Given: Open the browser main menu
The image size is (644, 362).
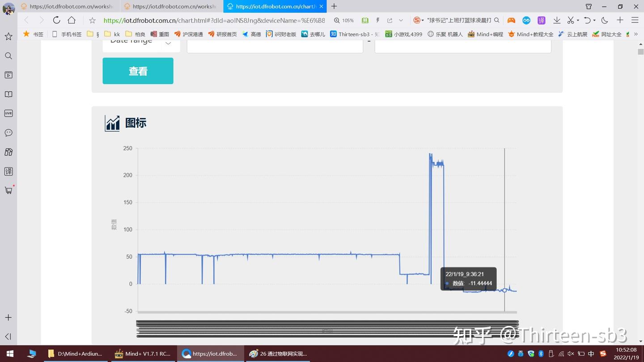Looking at the screenshot, I should coord(635,20).
